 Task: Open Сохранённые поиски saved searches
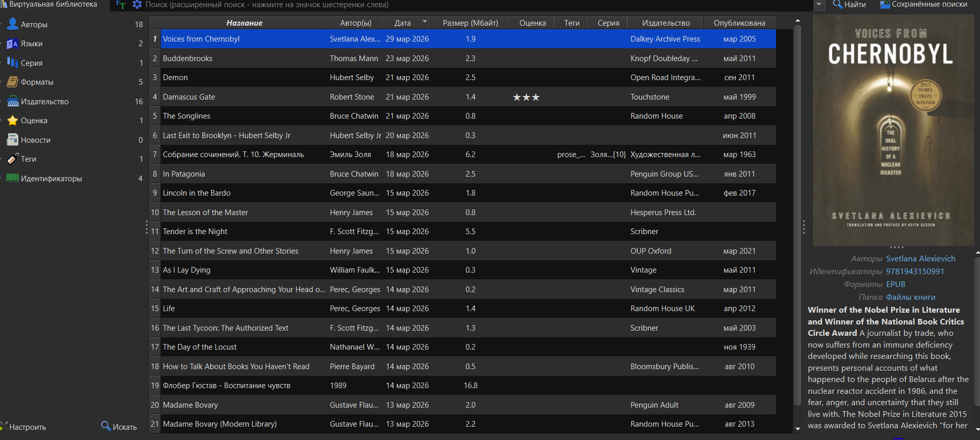[923, 5]
